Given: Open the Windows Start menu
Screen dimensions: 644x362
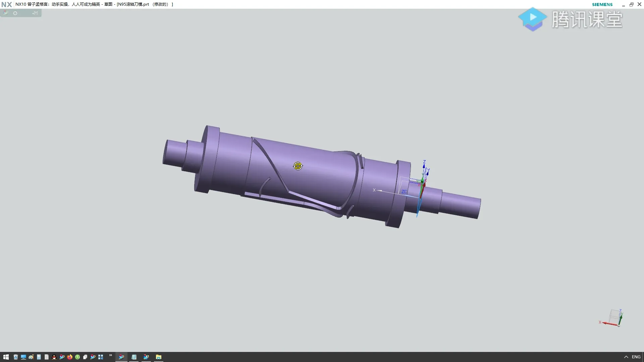Looking at the screenshot, I should (x=6, y=357).
